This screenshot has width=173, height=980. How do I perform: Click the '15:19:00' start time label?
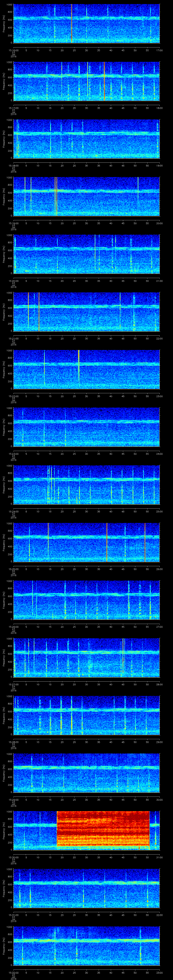pyautogui.click(x=13, y=223)
